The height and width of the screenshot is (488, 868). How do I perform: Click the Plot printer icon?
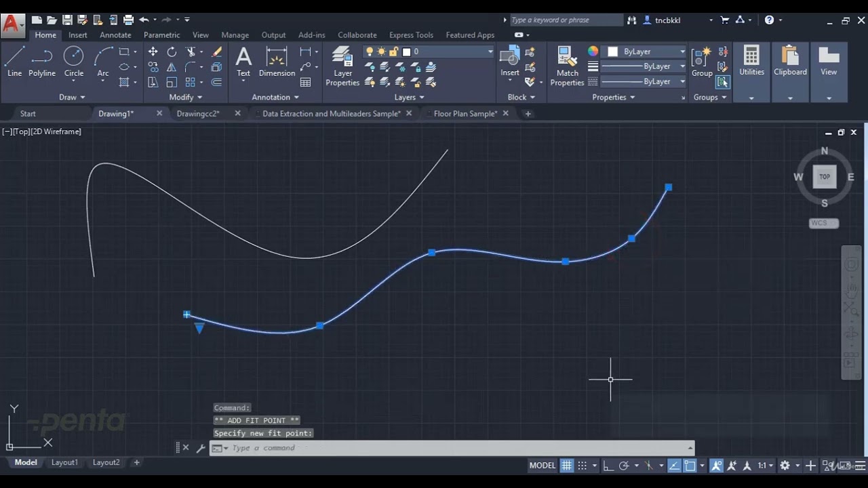[128, 20]
